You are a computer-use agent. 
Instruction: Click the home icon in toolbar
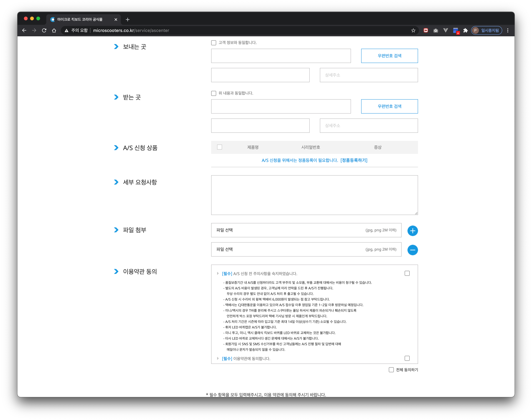tap(54, 31)
